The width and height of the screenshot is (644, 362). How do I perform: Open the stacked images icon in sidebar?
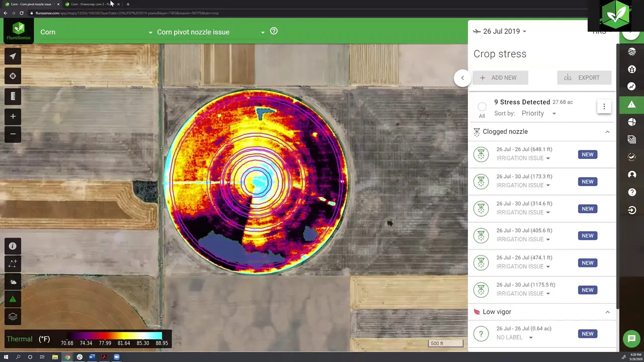[x=632, y=139]
